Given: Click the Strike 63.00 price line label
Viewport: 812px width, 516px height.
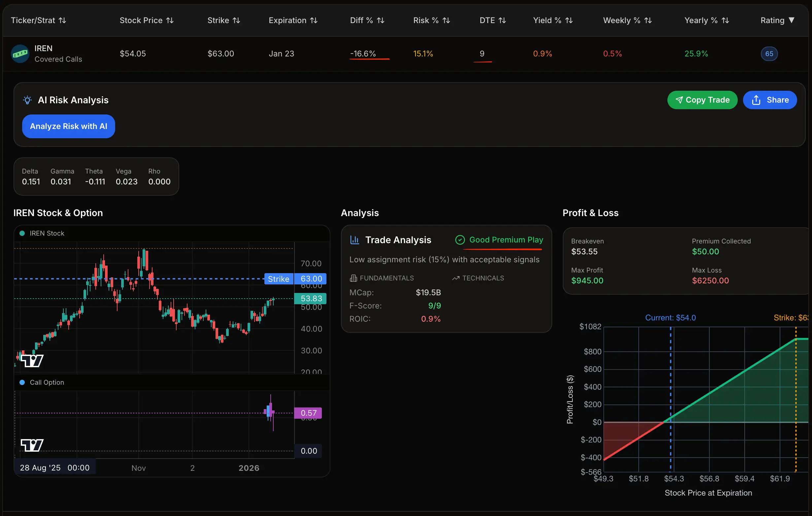Looking at the screenshot, I should (295, 279).
